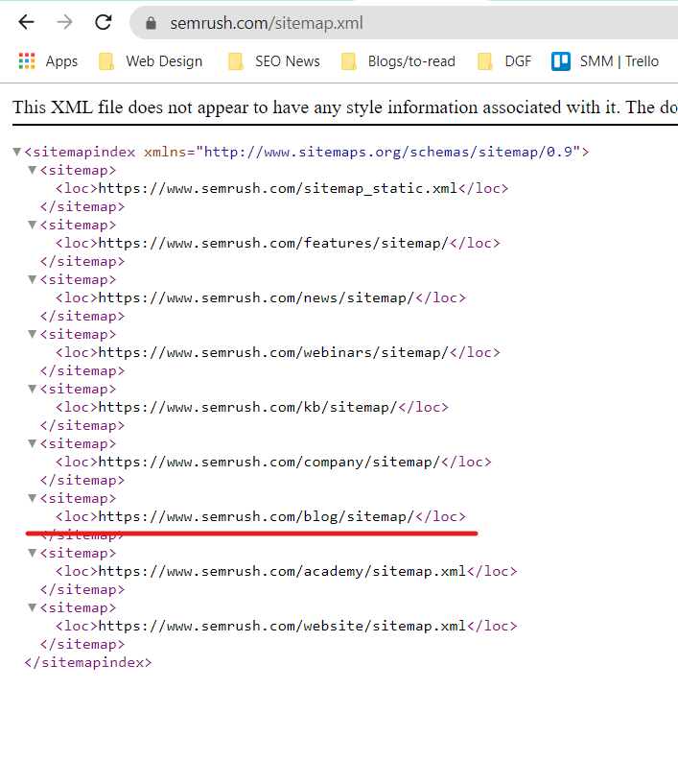678x784 pixels.
Task: Open the SEO News bookmarks folder
Action: tap(274, 61)
